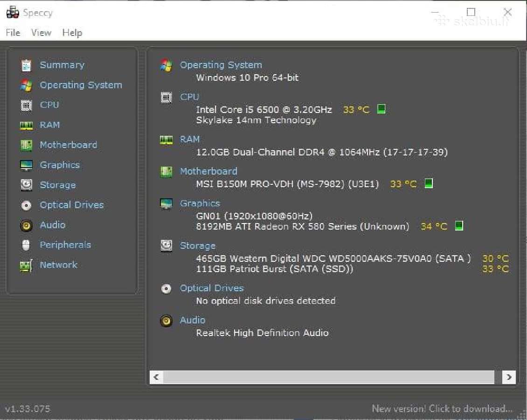Click the Storage drive icon in summary panel

coord(166,246)
